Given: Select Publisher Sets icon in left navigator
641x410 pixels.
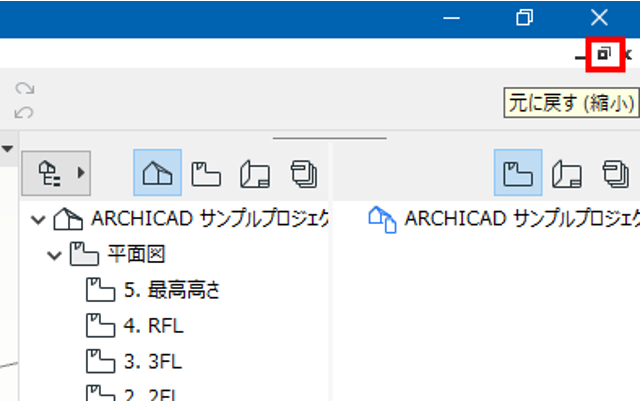Looking at the screenshot, I should coord(304,174).
